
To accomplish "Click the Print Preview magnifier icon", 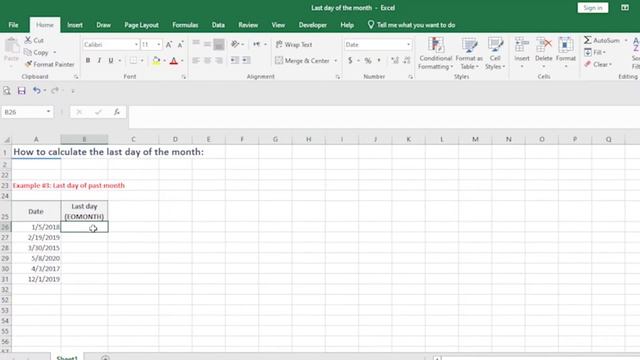I will tap(7, 91).
